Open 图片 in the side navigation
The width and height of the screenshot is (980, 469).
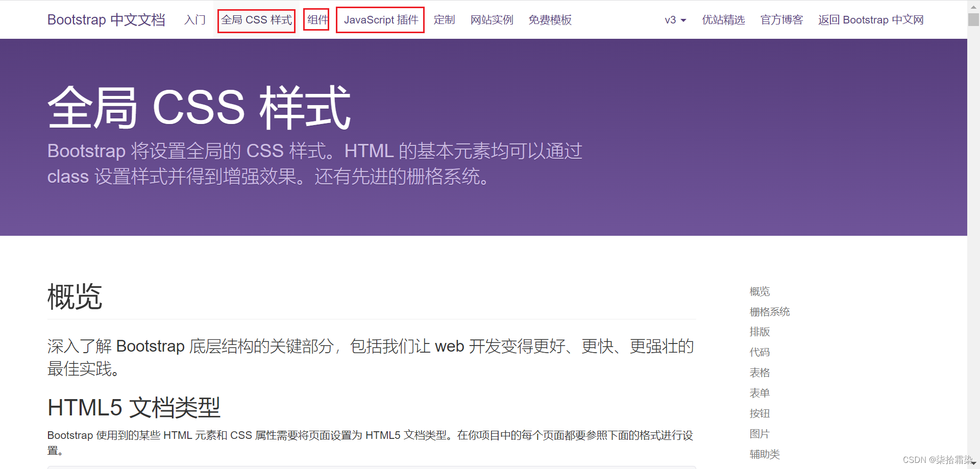[x=759, y=434]
